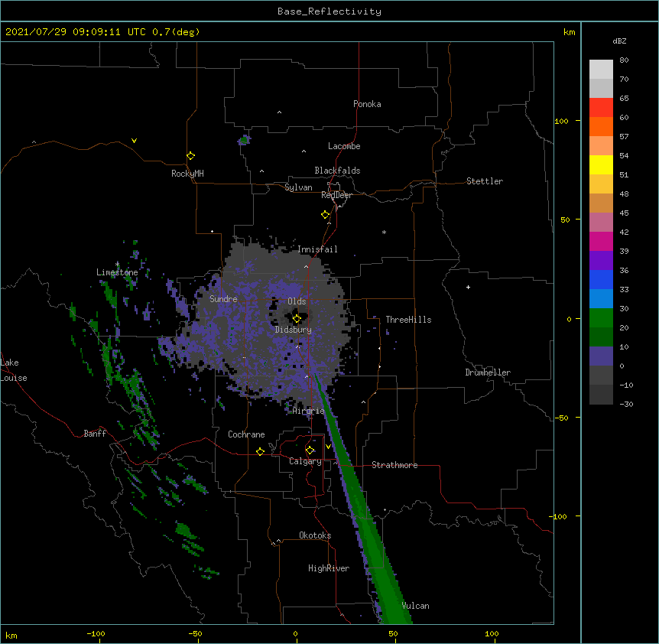Click the yellow diamond marker near RockyMH

(x=190, y=156)
